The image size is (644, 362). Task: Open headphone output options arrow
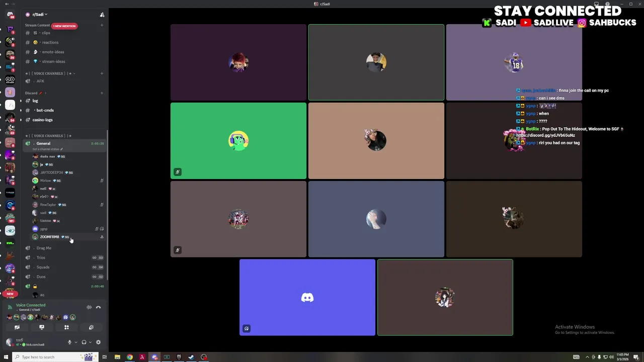click(90, 342)
